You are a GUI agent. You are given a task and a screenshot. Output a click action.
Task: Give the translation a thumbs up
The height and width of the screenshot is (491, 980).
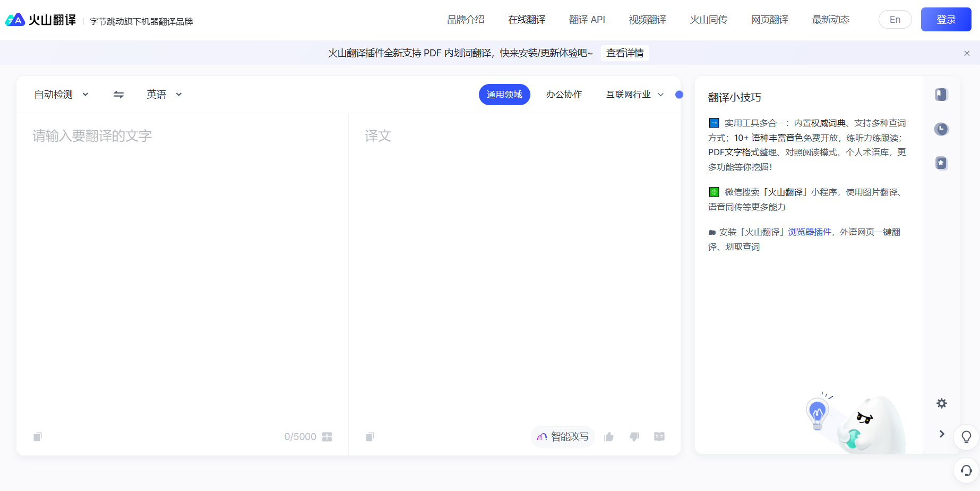click(608, 436)
